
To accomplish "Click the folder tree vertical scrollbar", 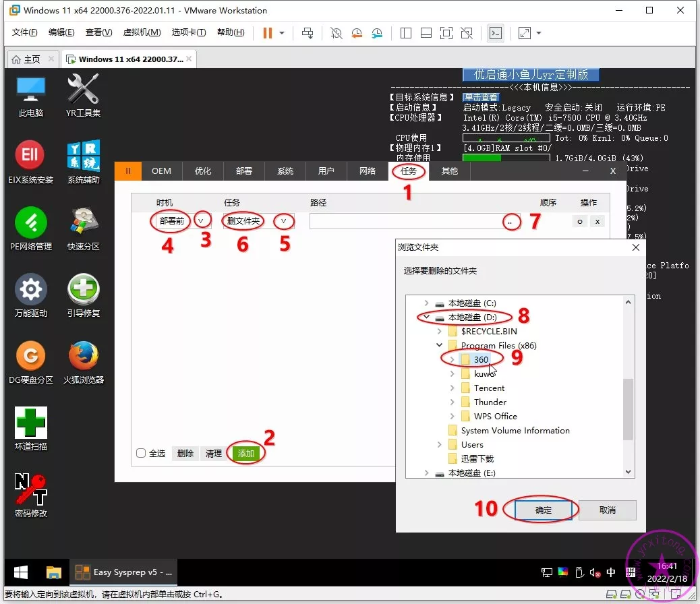I will 628,408.
